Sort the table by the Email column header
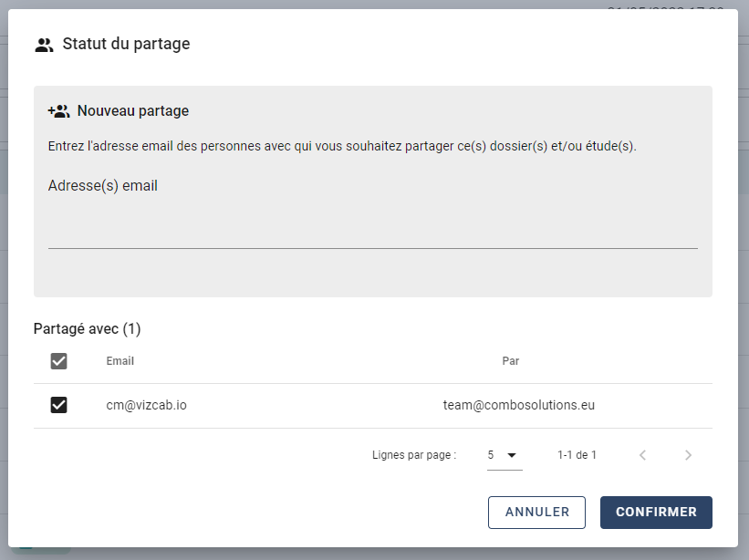This screenshot has width=749, height=560. click(x=120, y=361)
